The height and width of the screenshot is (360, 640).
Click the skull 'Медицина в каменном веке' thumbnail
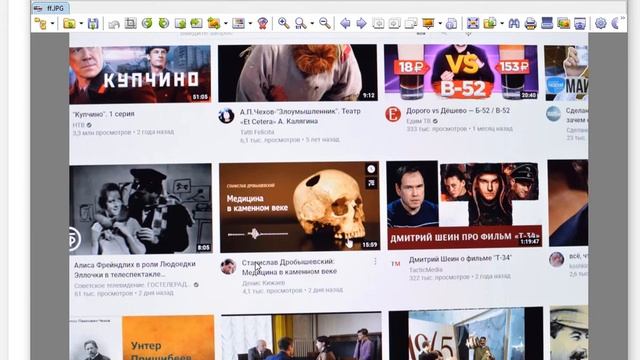pos(299,207)
